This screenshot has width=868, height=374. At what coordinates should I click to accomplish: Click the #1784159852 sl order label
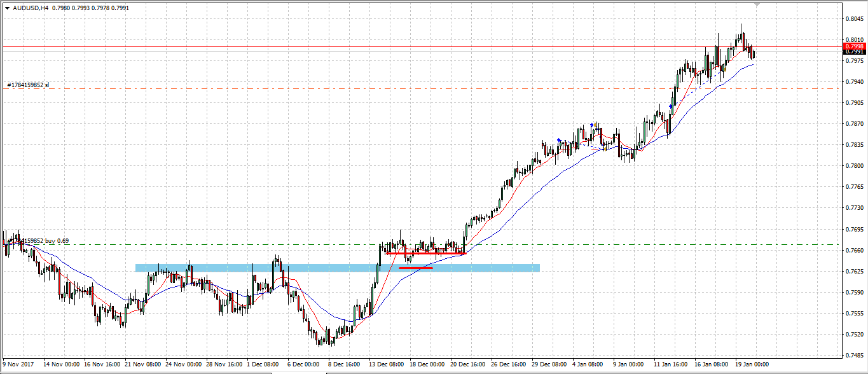tap(28, 85)
